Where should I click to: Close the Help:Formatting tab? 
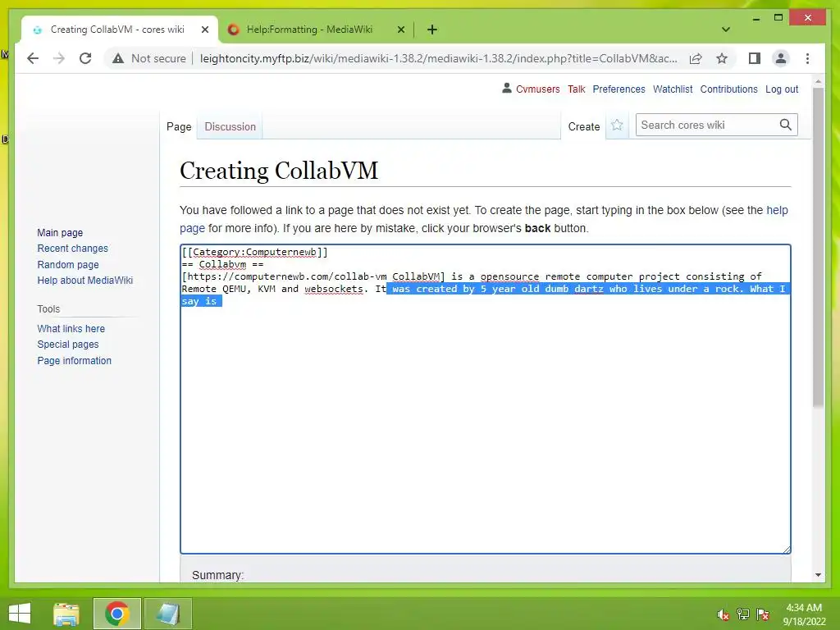pos(400,30)
